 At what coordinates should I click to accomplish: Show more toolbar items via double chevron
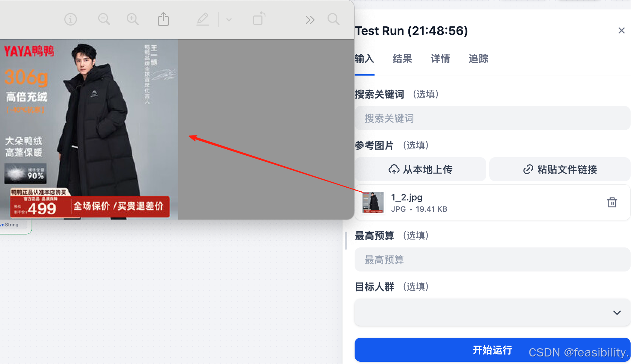pyautogui.click(x=310, y=20)
